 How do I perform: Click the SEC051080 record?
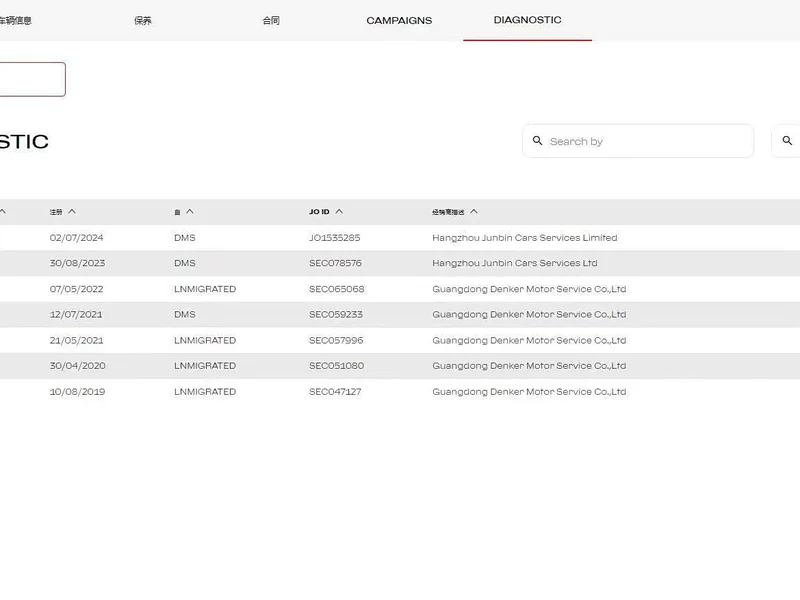click(x=400, y=366)
